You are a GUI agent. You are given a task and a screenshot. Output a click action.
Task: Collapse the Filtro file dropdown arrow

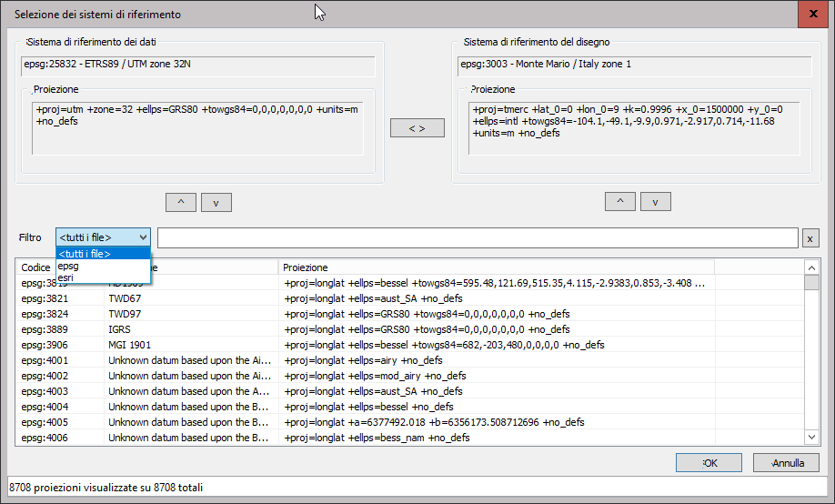pos(142,237)
